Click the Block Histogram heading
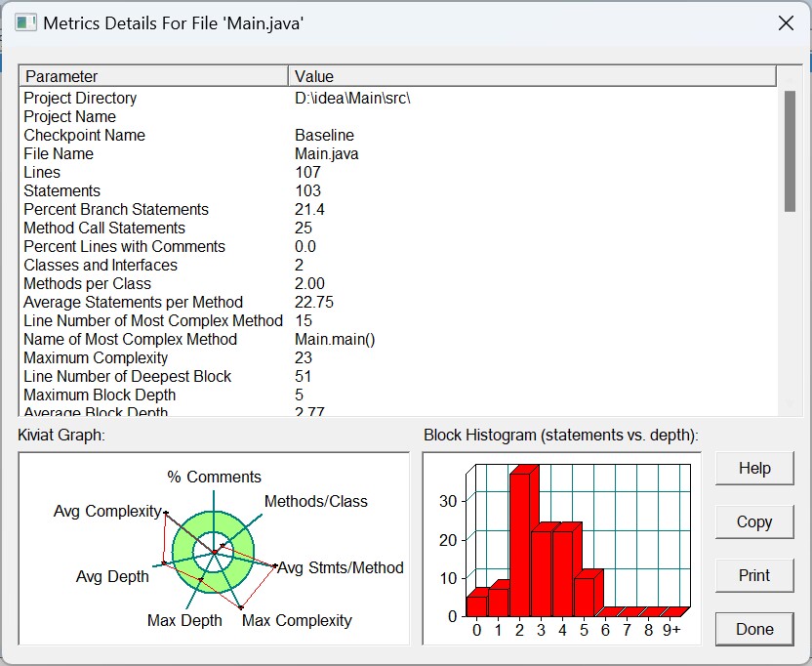The width and height of the screenshot is (812, 666). (x=561, y=435)
